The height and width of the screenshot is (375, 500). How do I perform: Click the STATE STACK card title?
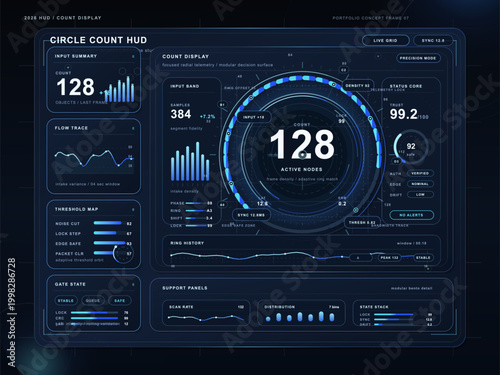tap(374, 307)
